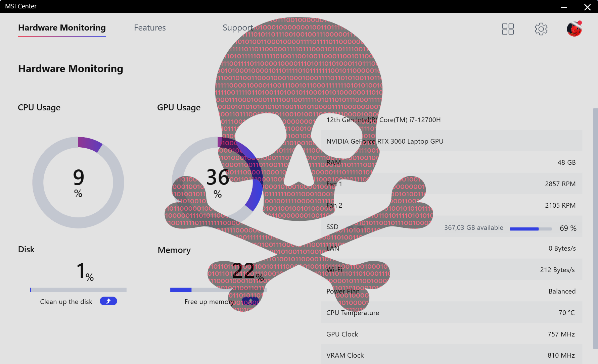Viewport: 598px width, 364px height.
Task: Click the MSI Center window title
Action: coord(21,6)
